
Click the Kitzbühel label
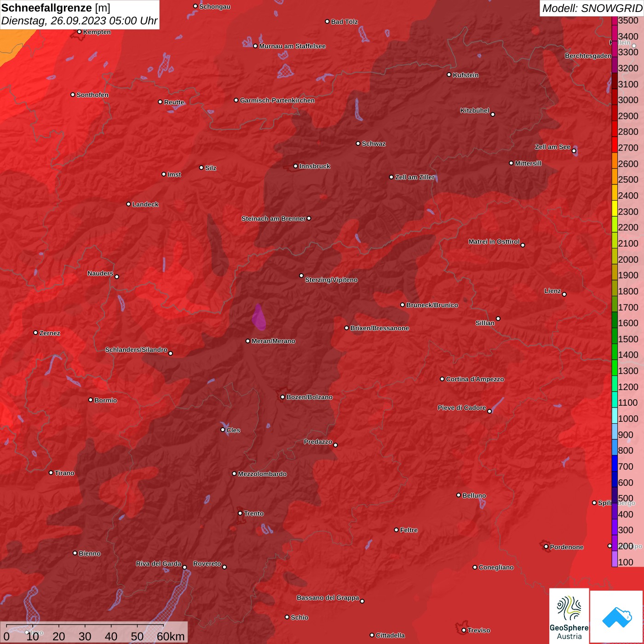(475, 110)
